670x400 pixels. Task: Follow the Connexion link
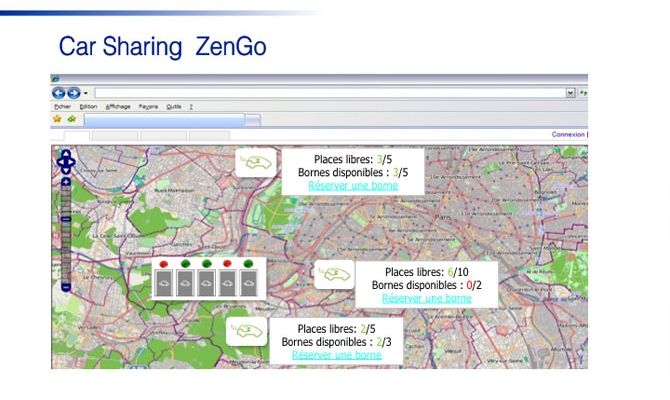[568, 134]
